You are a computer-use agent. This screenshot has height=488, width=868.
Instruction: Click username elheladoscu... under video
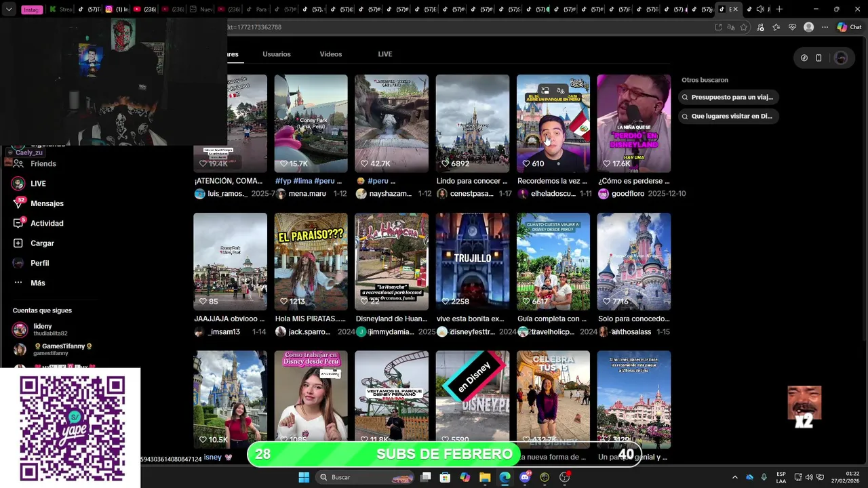point(552,194)
